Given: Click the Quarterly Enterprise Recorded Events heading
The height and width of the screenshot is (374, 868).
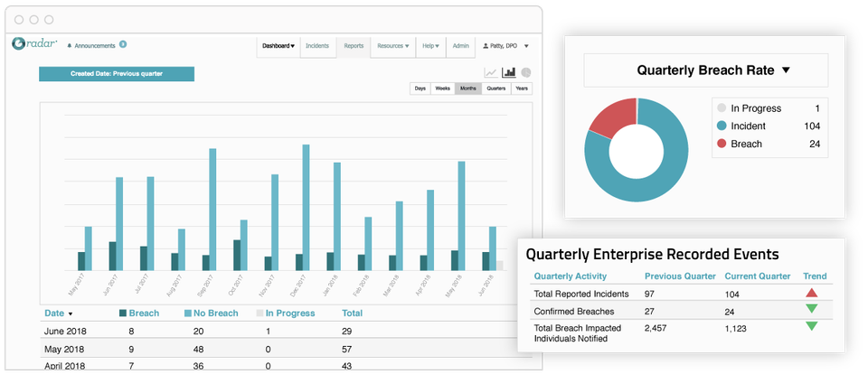Looking at the screenshot, I should (x=652, y=254).
